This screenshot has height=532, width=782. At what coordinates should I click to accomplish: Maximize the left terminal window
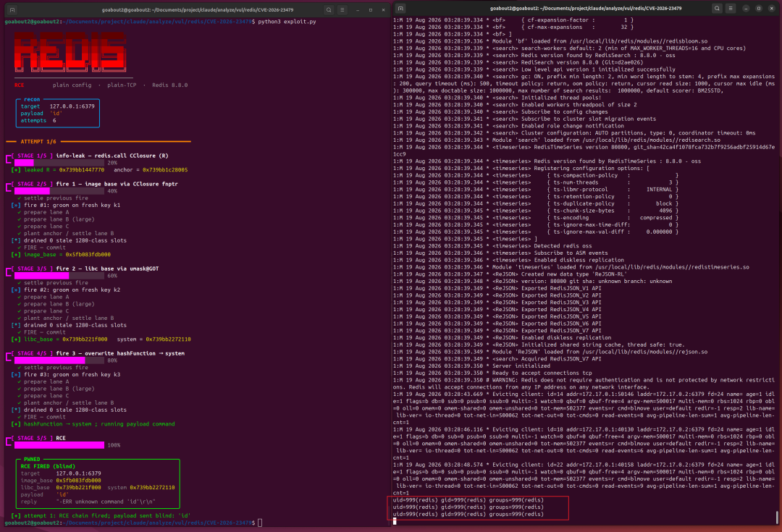click(371, 10)
